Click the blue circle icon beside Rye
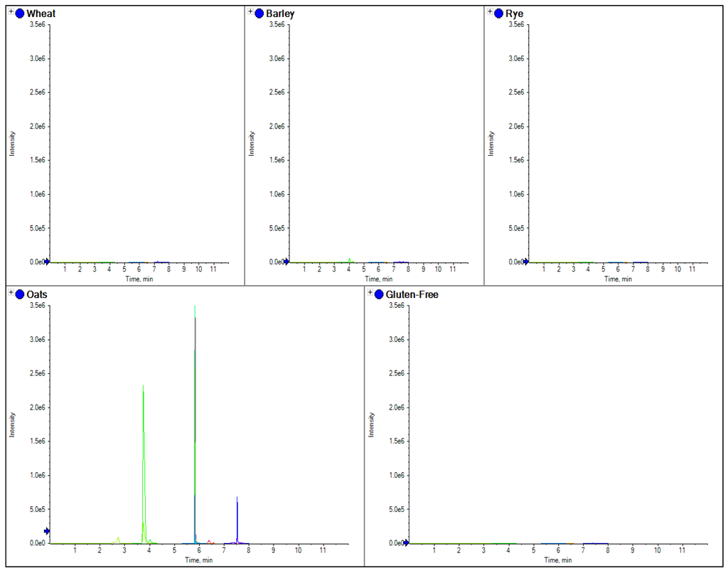Screen dimensions: 728x573 click(x=498, y=14)
